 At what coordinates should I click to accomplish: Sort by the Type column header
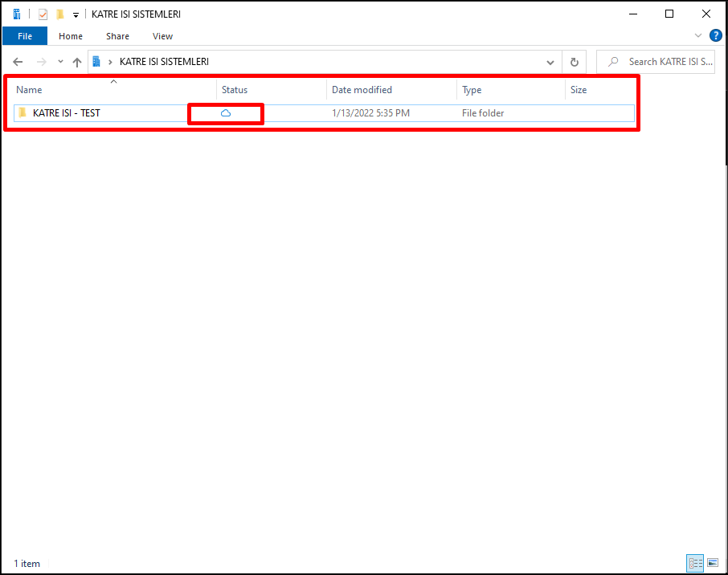511,90
